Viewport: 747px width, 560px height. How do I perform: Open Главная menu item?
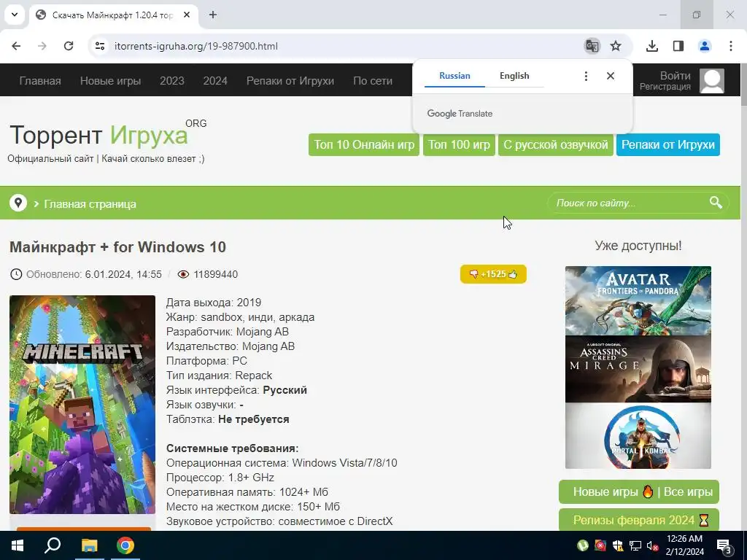tap(40, 81)
